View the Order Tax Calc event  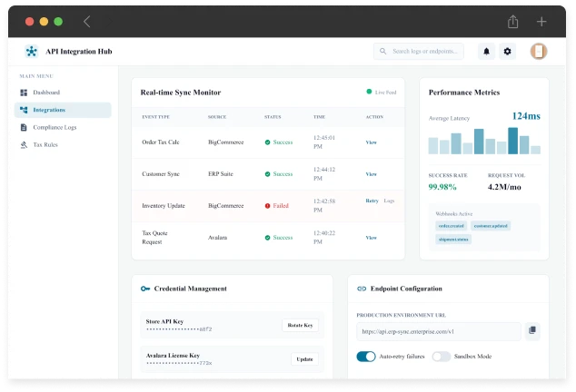tap(371, 142)
